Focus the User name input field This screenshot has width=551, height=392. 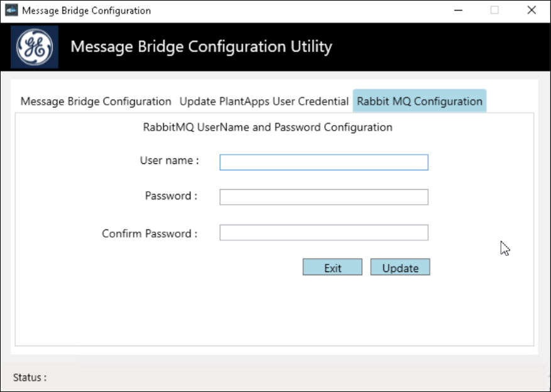point(324,162)
